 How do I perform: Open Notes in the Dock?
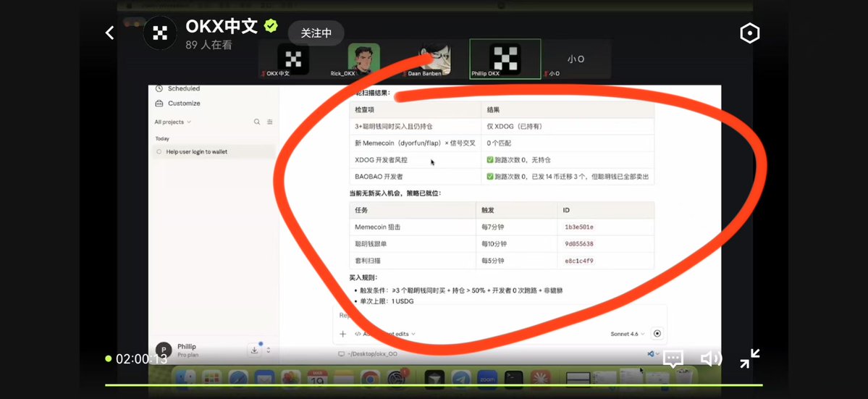(345, 379)
